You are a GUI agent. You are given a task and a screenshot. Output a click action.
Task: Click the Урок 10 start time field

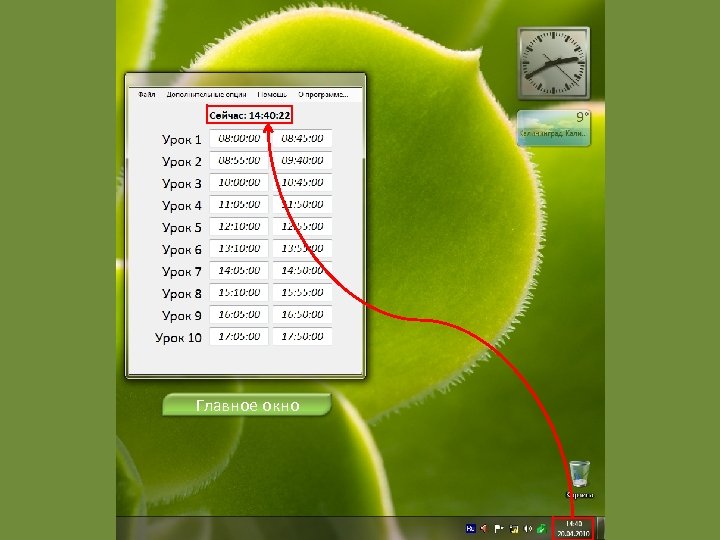239,337
